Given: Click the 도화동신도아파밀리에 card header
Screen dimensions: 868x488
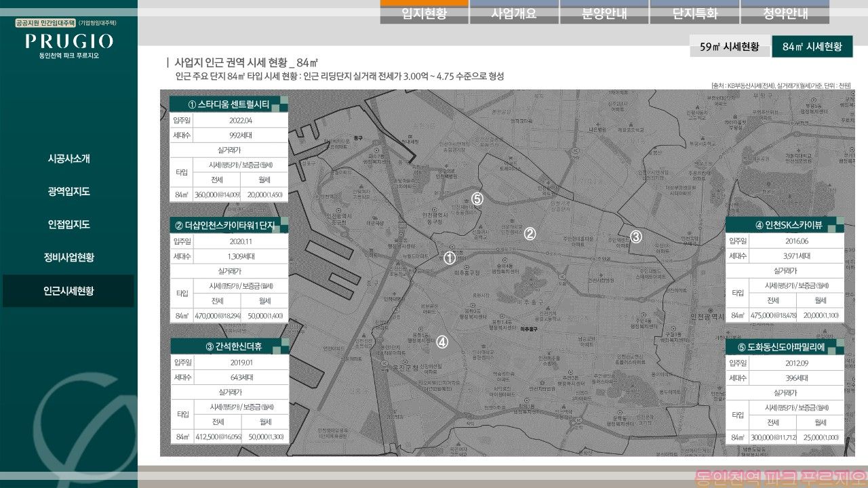Looking at the screenshot, I should coord(785,346).
